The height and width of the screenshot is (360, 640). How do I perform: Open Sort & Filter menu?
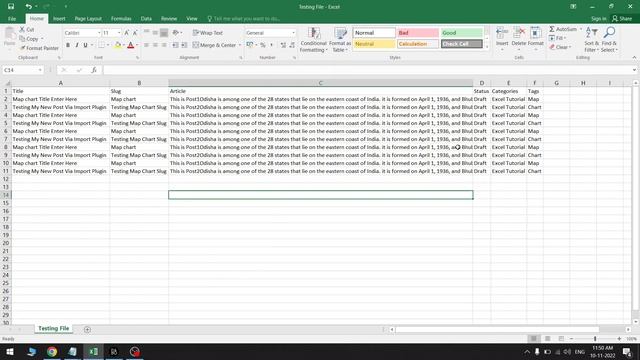pyautogui.click(x=591, y=39)
